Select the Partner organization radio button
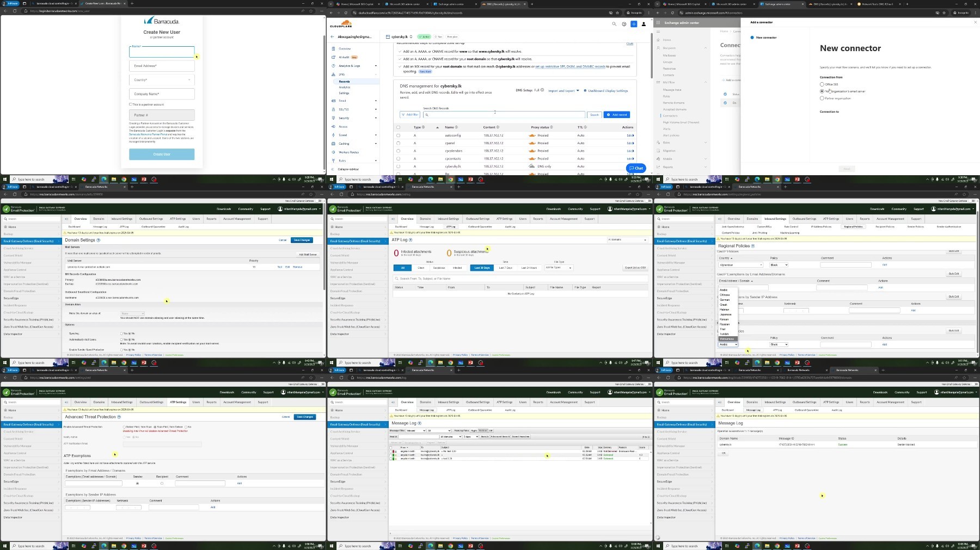The width and height of the screenshot is (980, 550). coord(822,98)
